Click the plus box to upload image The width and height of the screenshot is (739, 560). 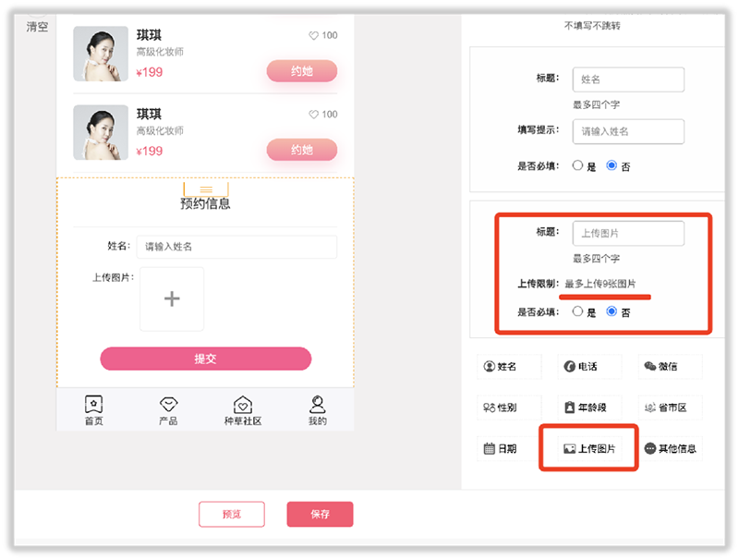(172, 298)
